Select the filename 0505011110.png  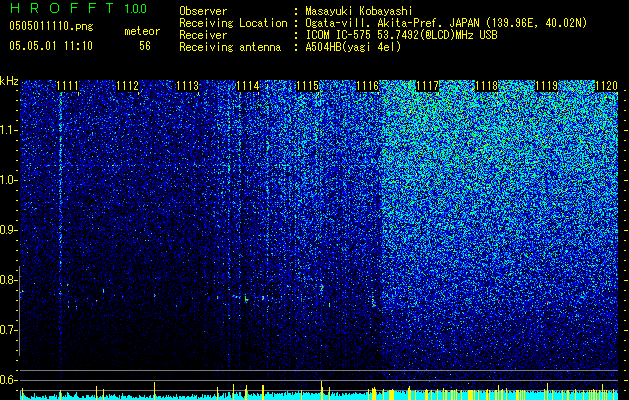click(x=51, y=26)
